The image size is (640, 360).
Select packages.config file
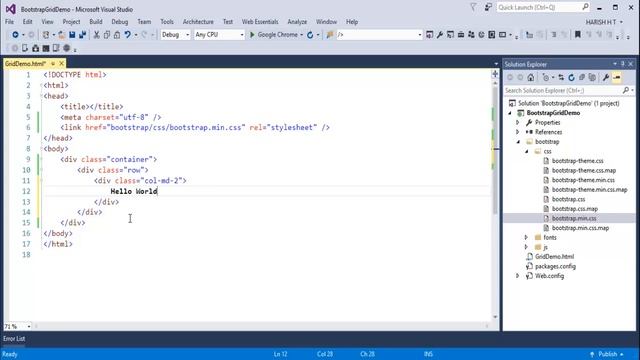[555, 266]
